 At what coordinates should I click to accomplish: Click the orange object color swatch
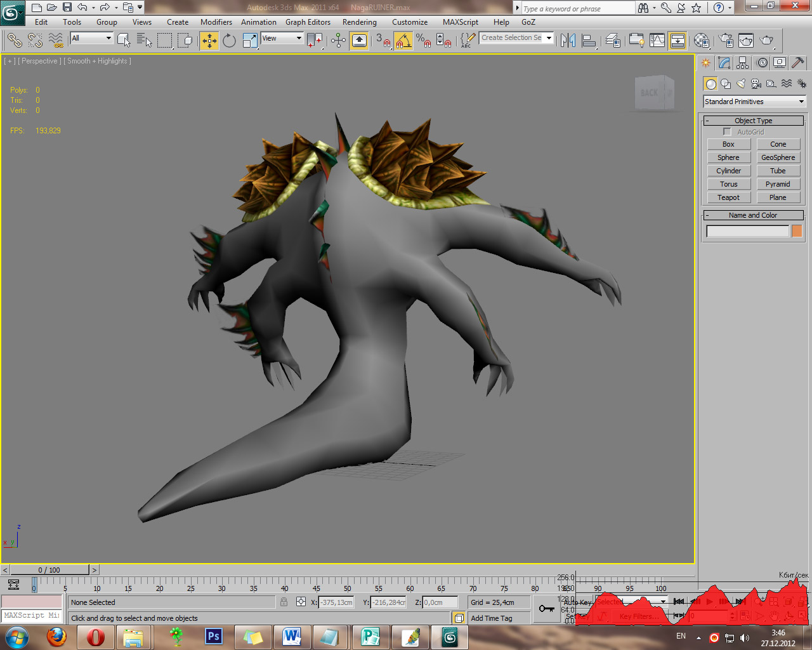coord(797,231)
